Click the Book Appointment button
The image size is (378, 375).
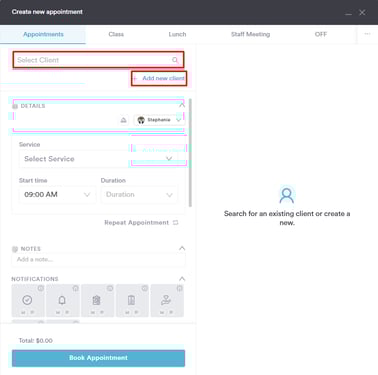[x=98, y=358]
